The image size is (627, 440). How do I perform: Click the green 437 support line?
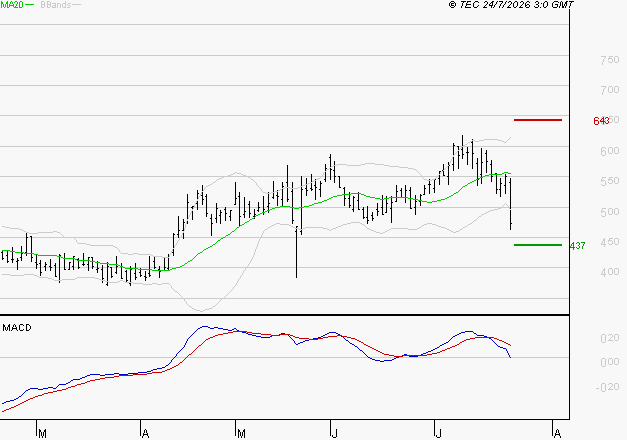538,245
